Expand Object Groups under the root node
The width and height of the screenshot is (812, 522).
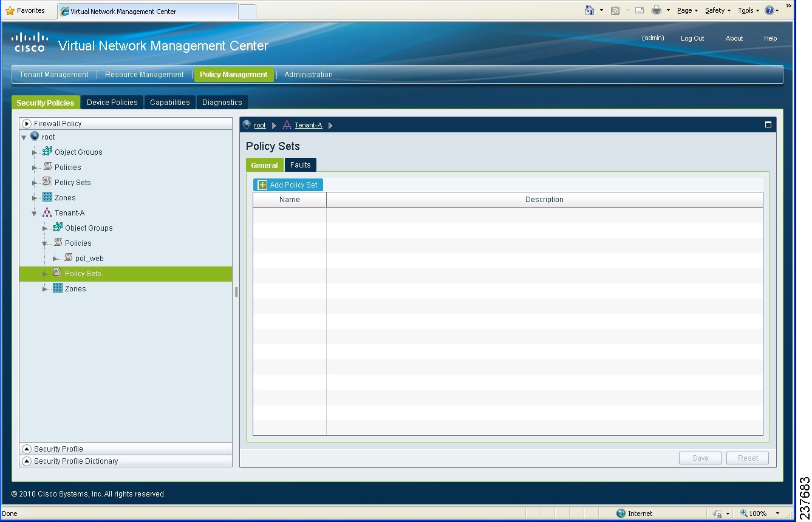click(x=35, y=152)
